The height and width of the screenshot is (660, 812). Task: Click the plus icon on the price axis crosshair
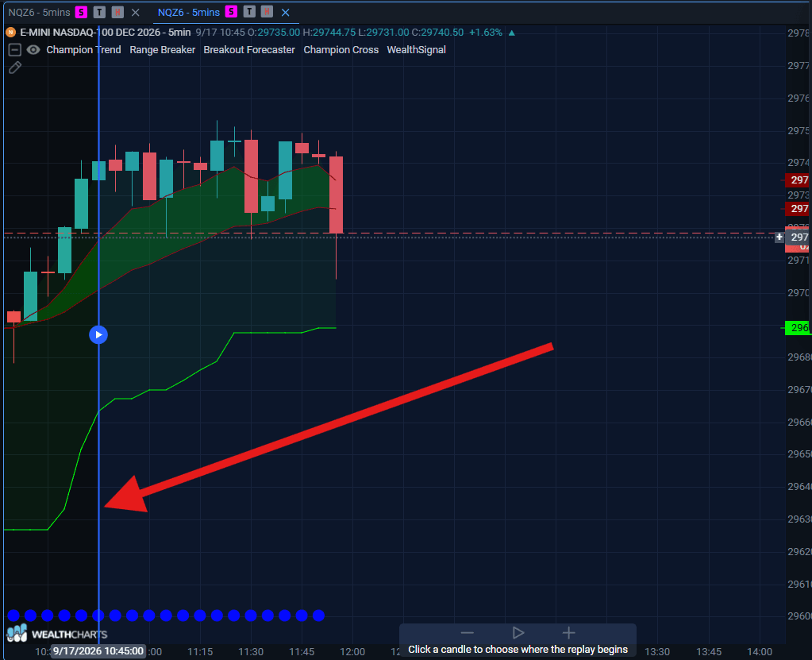[779, 237]
